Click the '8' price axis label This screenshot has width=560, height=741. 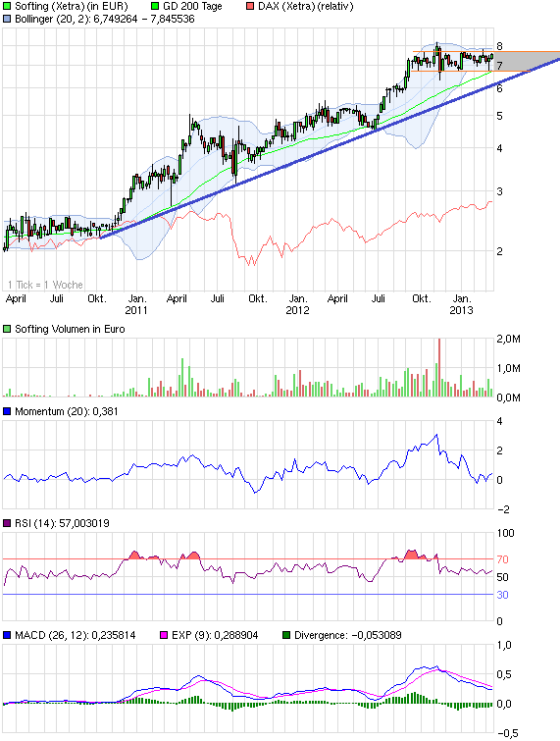pos(499,46)
